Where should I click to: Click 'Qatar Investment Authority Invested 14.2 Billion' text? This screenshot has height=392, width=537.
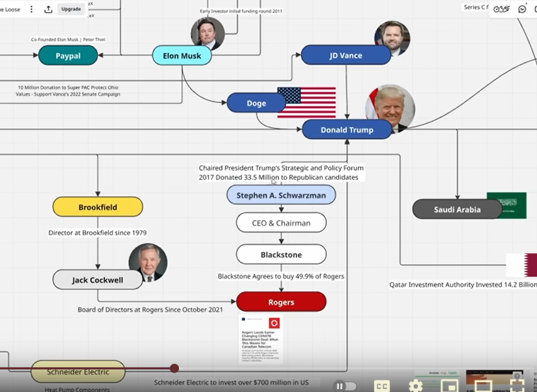[x=463, y=284]
